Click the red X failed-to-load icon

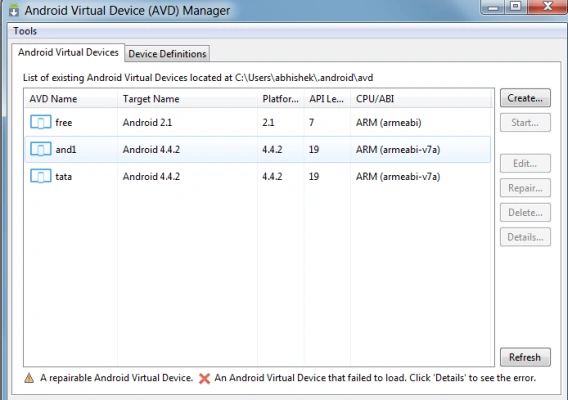[x=204, y=379]
